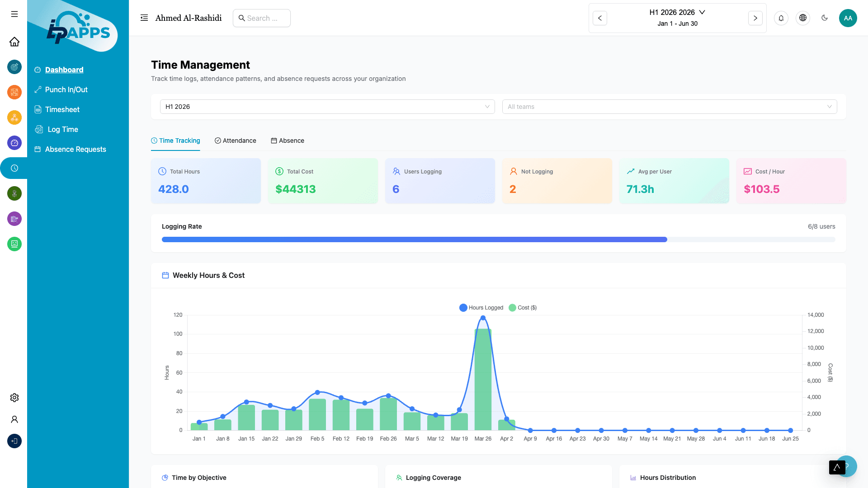Screen dimensions: 868x488
Task: Open the Timesheet sidebar entry
Action: pos(62,109)
